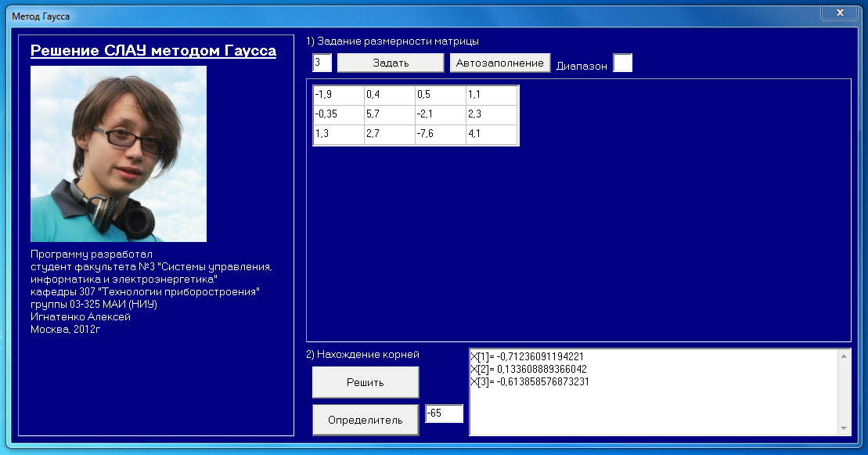
Task: Select matrix cell with value 2,3
Action: (x=492, y=114)
